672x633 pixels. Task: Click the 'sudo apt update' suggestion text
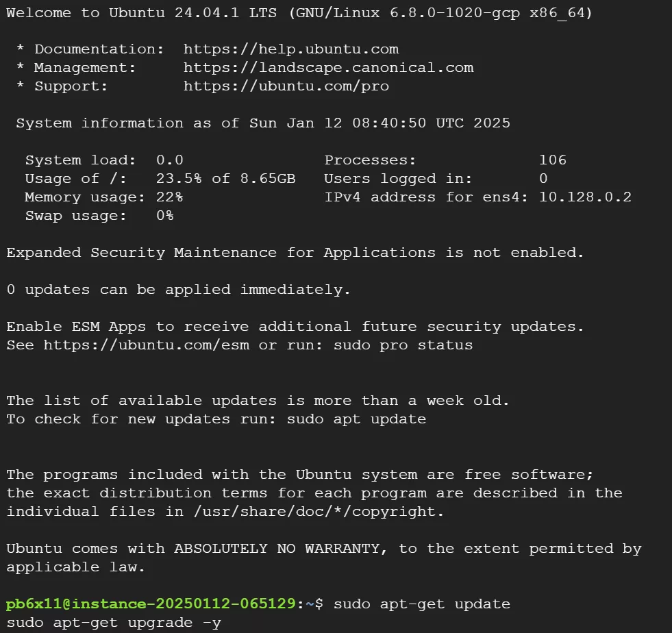357,419
